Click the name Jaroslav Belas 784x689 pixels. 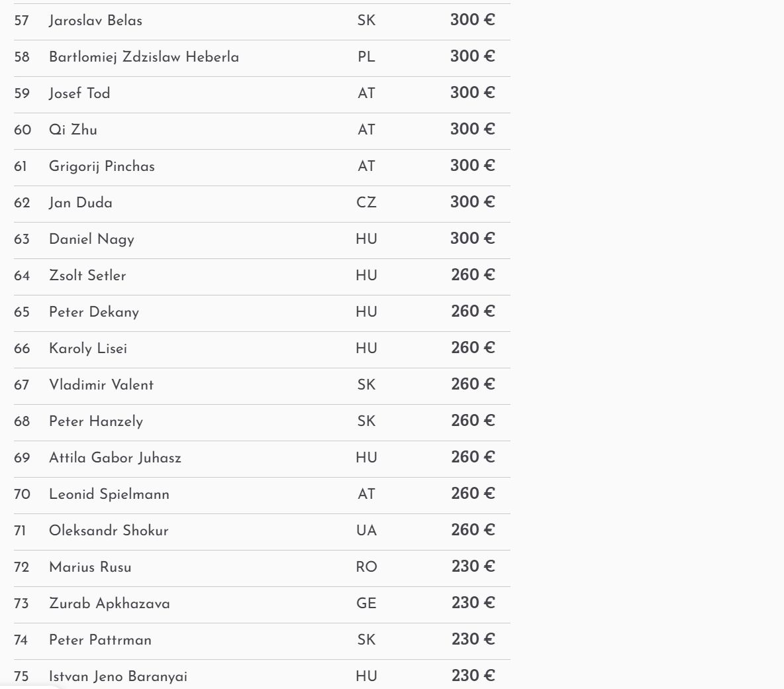95,21
